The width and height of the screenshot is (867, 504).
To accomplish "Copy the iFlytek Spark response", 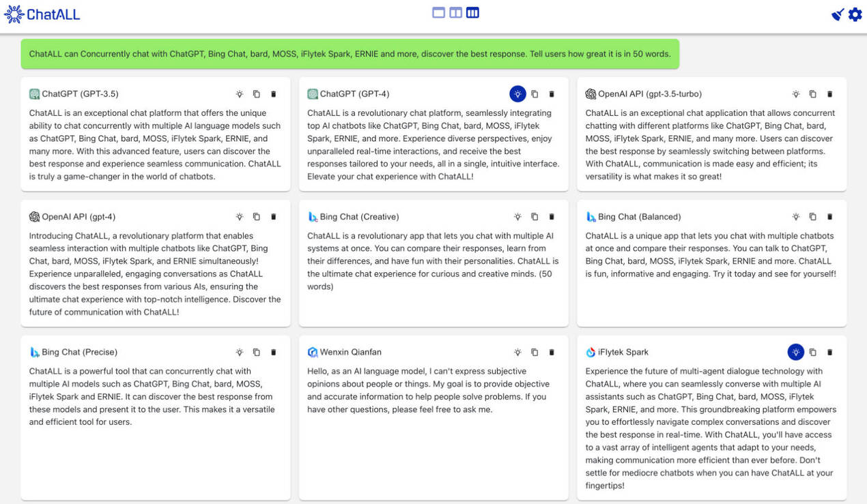I will [812, 353].
